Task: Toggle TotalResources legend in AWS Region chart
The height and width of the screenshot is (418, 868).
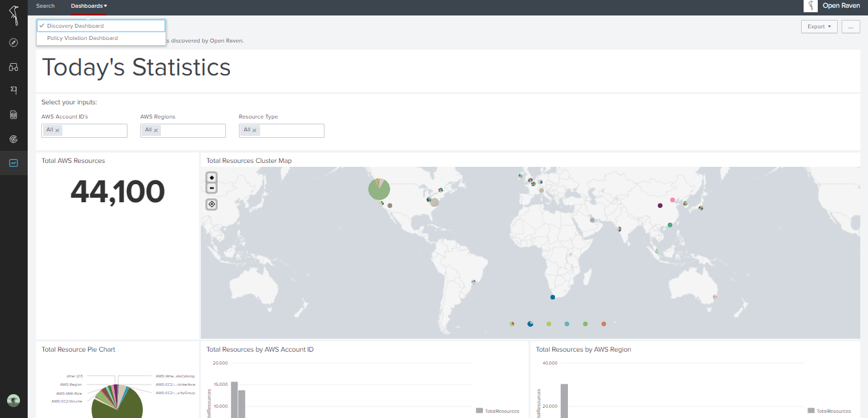Action: [829, 411]
